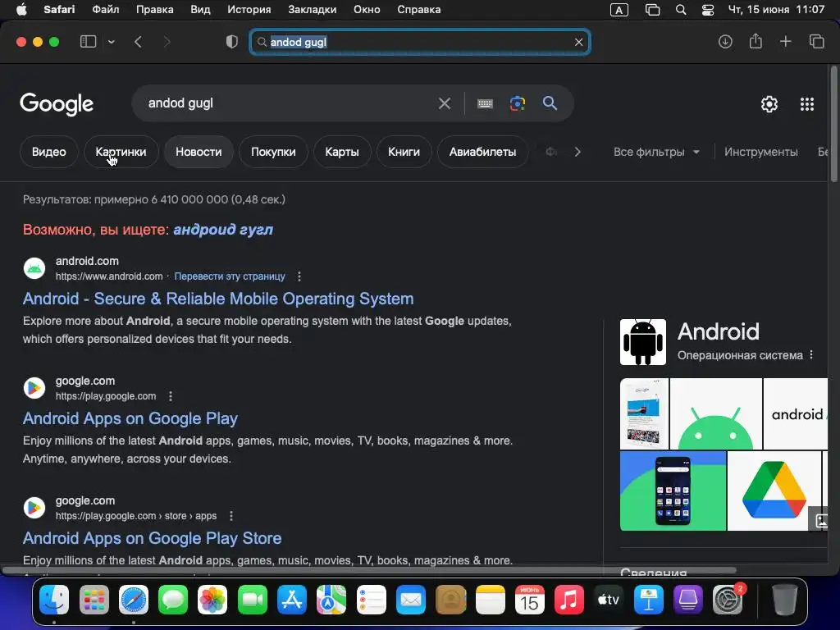
Task: Go back with the Safari back arrow
Action: [x=138, y=42]
